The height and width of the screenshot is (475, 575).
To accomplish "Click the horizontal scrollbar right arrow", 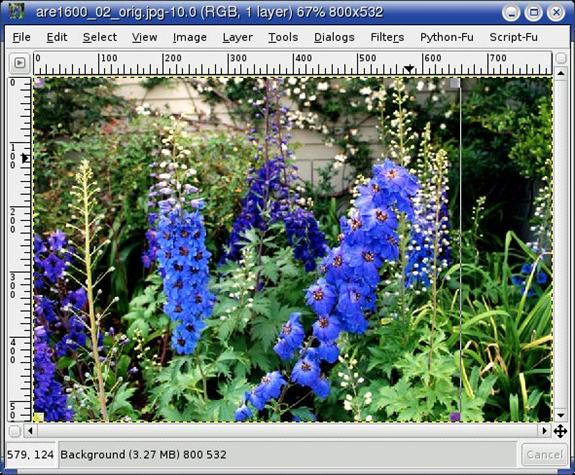I will click(x=545, y=431).
